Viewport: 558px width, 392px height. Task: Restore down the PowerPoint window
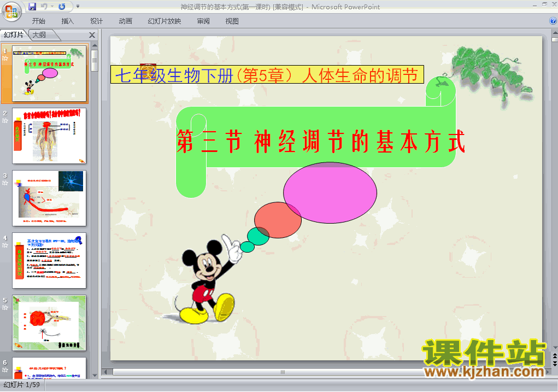tap(544, 4)
